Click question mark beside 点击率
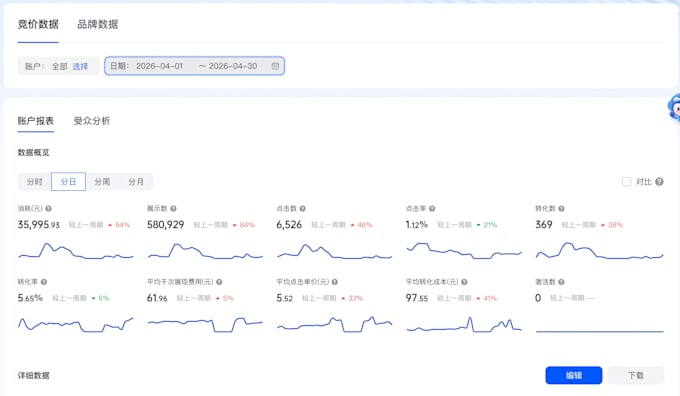Screen dimensions: 680x396 coord(432,209)
